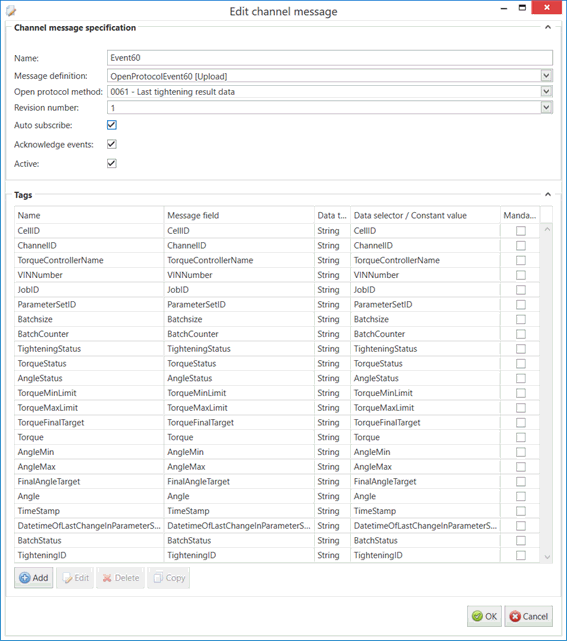The width and height of the screenshot is (567, 641).
Task: Click the tags list scroll down arrow
Action: click(x=547, y=557)
